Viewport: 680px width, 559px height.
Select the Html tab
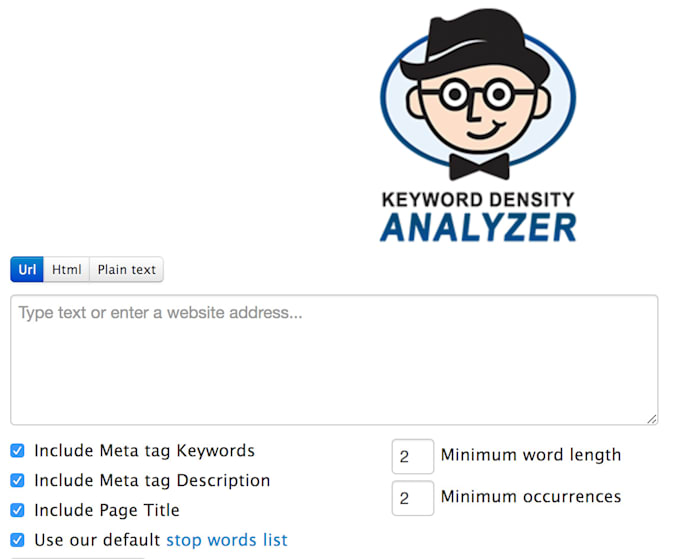(x=67, y=270)
